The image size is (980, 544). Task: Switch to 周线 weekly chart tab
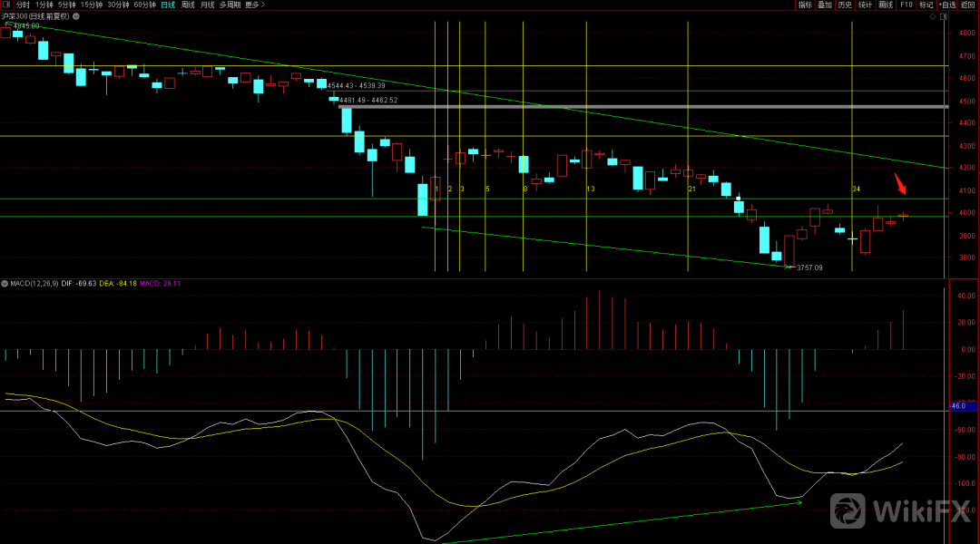pyautogui.click(x=188, y=5)
